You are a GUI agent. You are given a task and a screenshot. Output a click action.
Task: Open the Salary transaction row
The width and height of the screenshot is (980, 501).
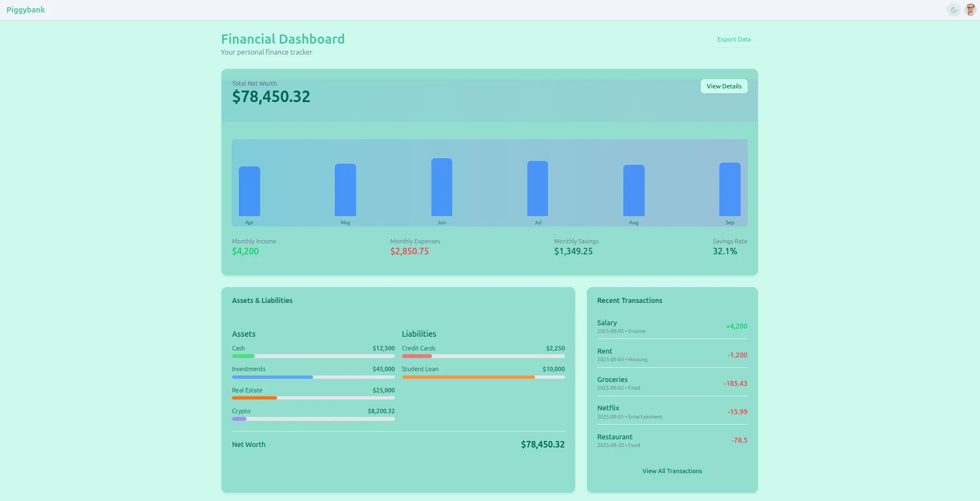pos(672,326)
